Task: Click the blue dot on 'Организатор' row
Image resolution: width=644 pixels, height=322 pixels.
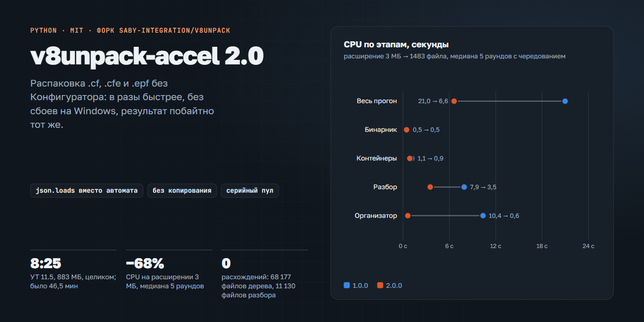Action: (483, 216)
